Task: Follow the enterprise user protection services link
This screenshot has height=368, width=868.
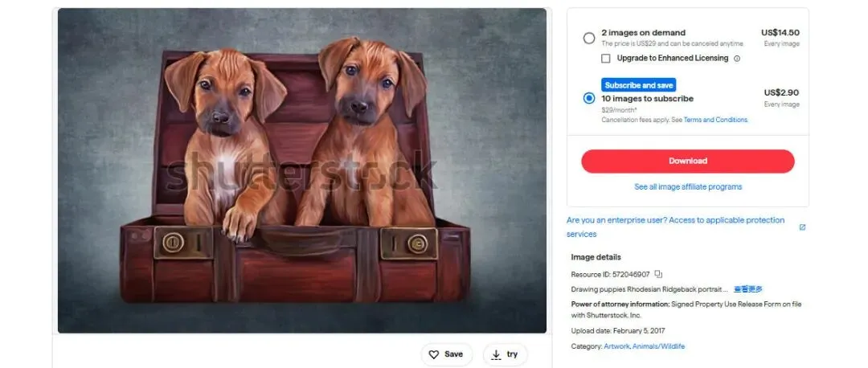Action: coord(675,220)
